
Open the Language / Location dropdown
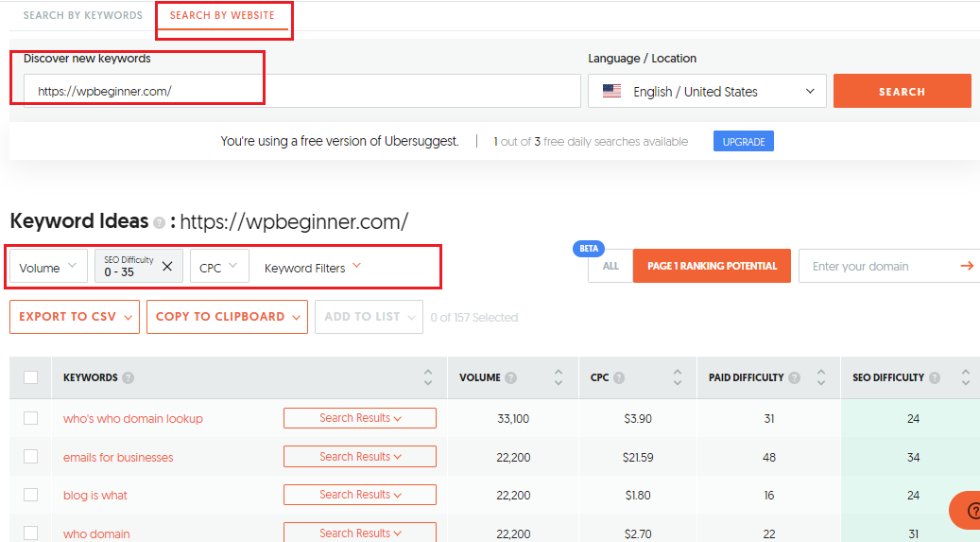[x=707, y=92]
